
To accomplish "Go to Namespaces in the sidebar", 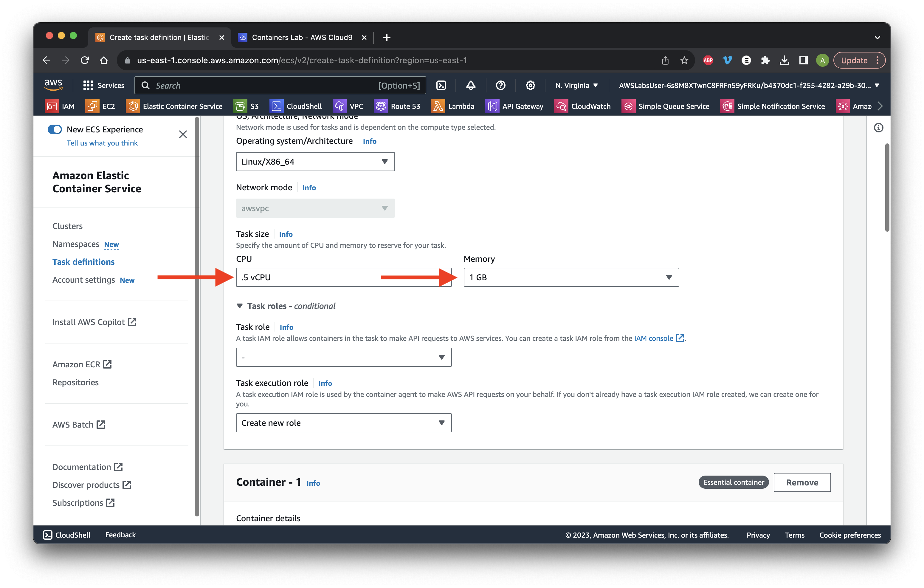I will pos(76,244).
